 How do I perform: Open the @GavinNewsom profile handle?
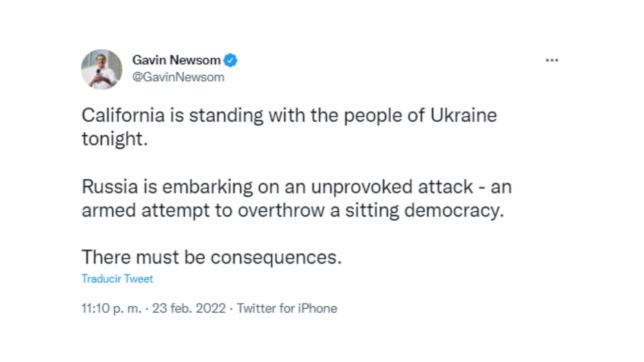tap(179, 77)
